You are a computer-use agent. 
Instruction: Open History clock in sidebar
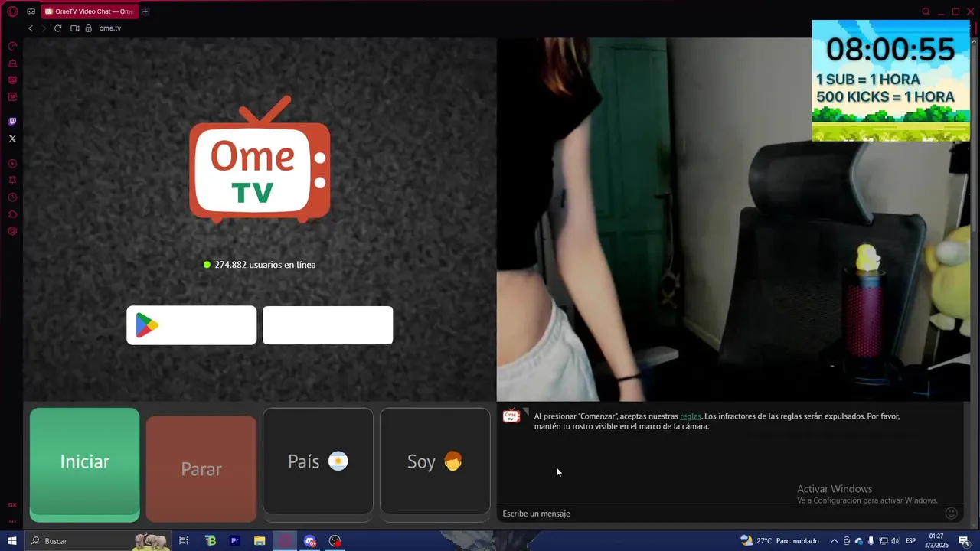pos(12,197)
